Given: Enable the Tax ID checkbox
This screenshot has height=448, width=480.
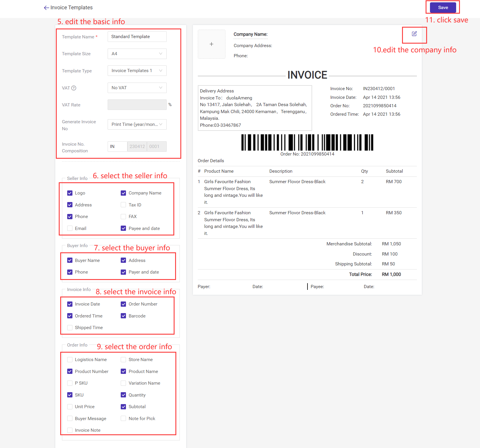Looking at the screenshot, I should click(x=123, y=205).
